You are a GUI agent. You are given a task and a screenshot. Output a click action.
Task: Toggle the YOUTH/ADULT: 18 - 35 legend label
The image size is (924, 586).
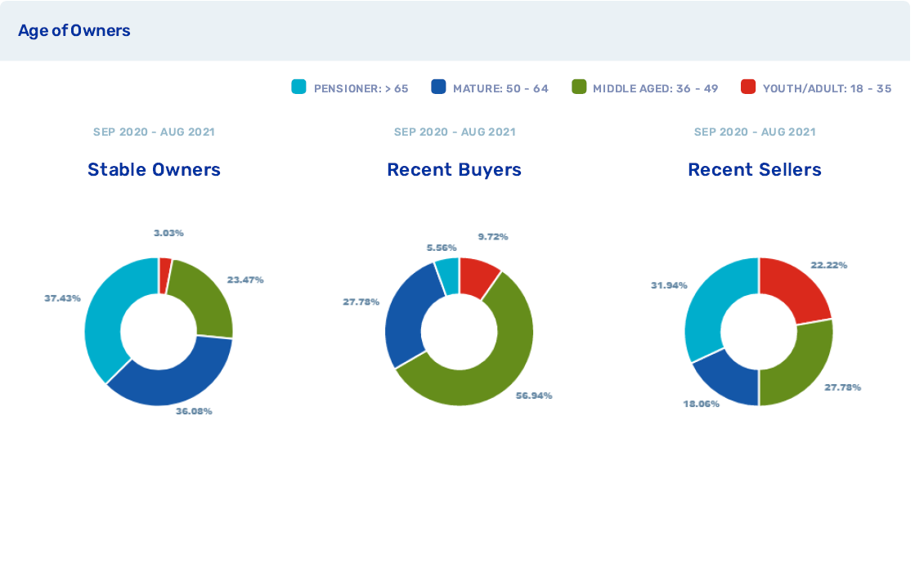point(827,88)
